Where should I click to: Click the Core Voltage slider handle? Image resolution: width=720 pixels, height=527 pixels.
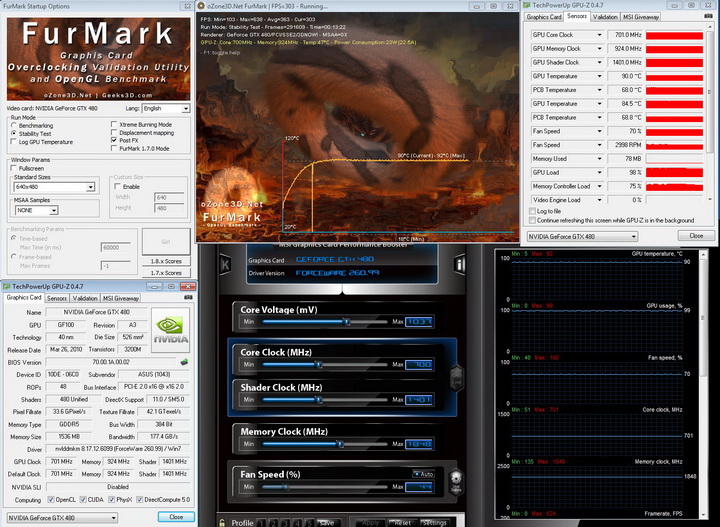345,321
